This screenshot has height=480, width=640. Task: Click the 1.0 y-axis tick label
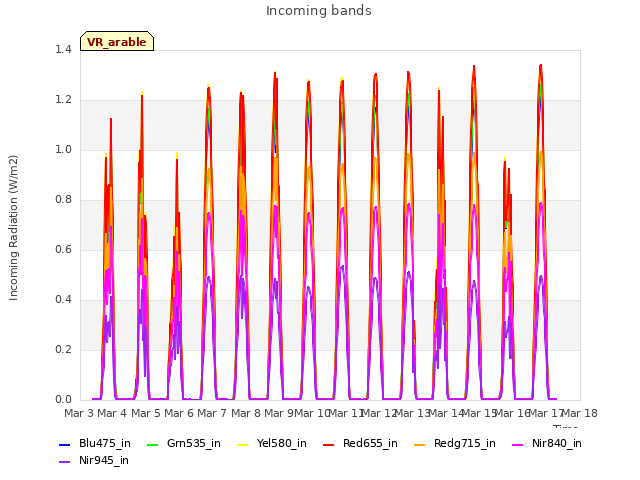(x=63, y=150)
